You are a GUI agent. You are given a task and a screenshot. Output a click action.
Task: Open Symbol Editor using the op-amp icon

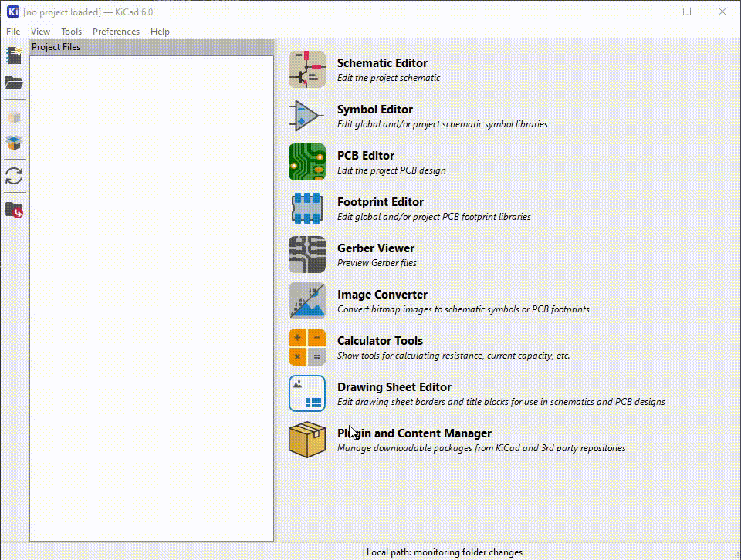(307, 116)
